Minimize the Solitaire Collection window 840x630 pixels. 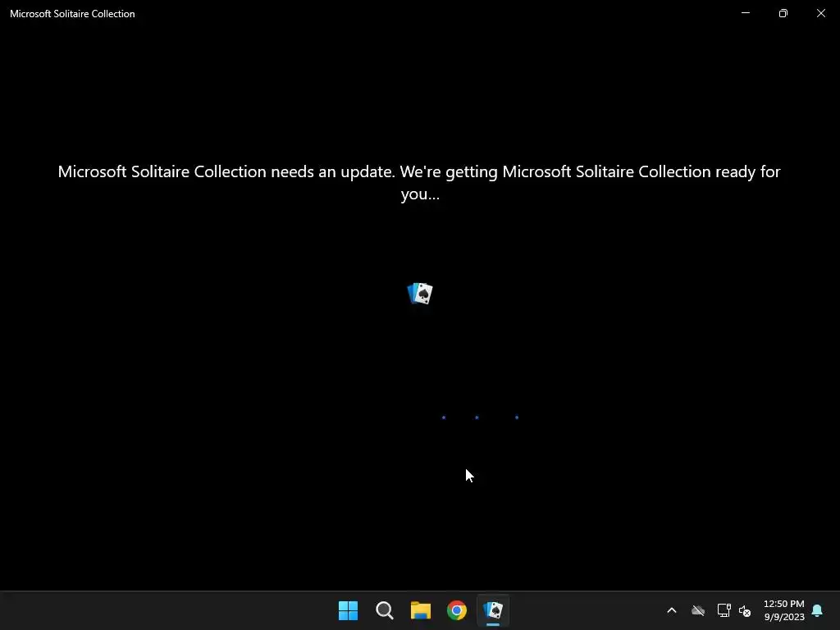(746, 13)
